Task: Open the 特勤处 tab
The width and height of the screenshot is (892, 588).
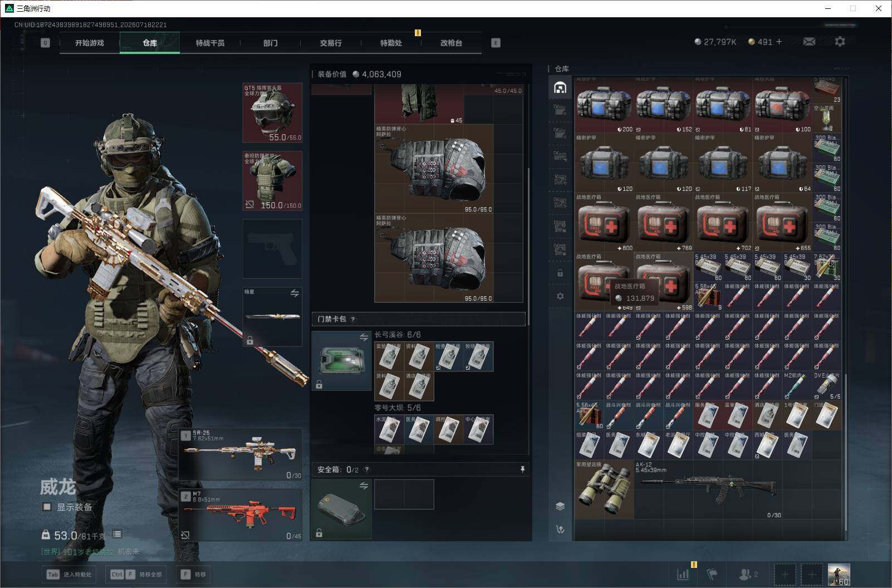Action: coord(391,43)
